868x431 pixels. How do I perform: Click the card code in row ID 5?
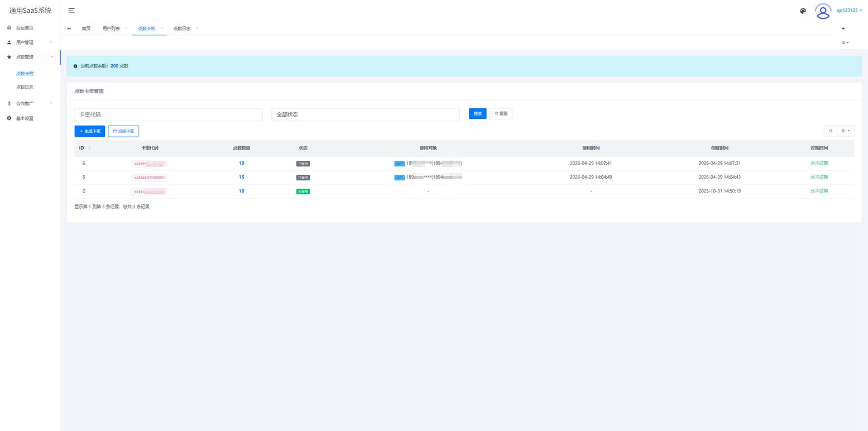(150, 178)
